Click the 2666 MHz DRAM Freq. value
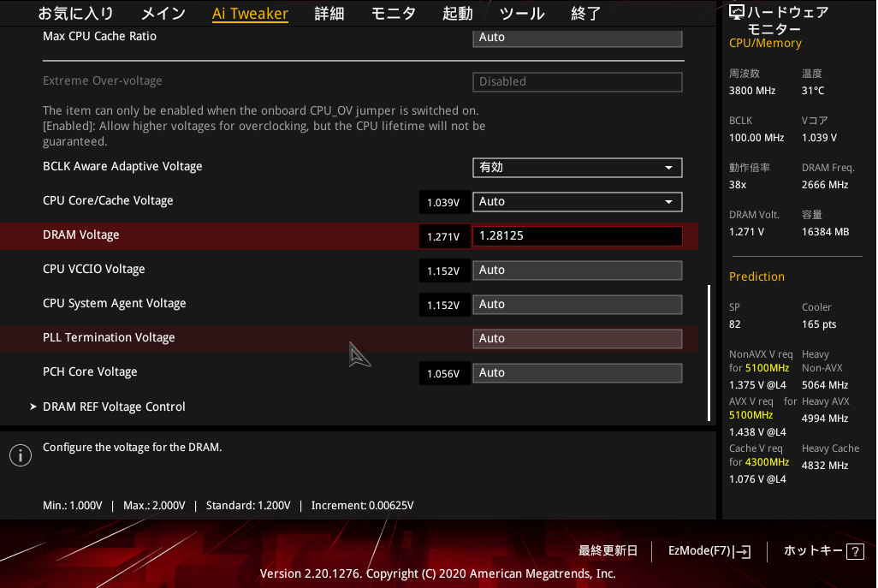 825,184
